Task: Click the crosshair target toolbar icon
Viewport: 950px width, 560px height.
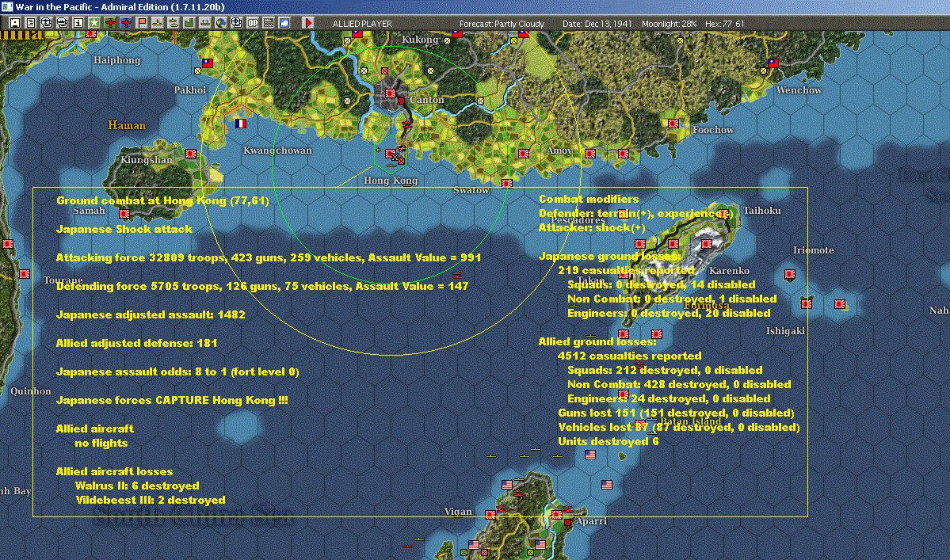Action: point(236,23)
